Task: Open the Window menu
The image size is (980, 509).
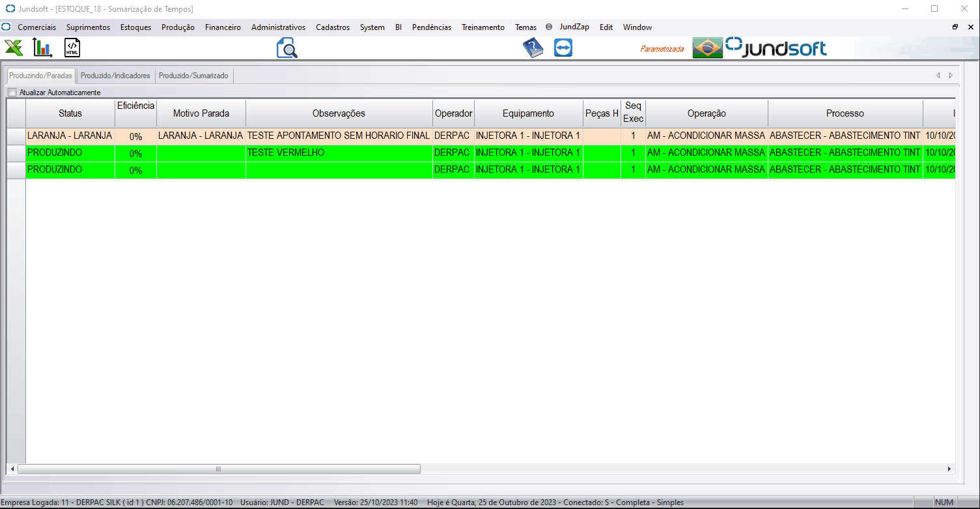Action: coord(637,27)
